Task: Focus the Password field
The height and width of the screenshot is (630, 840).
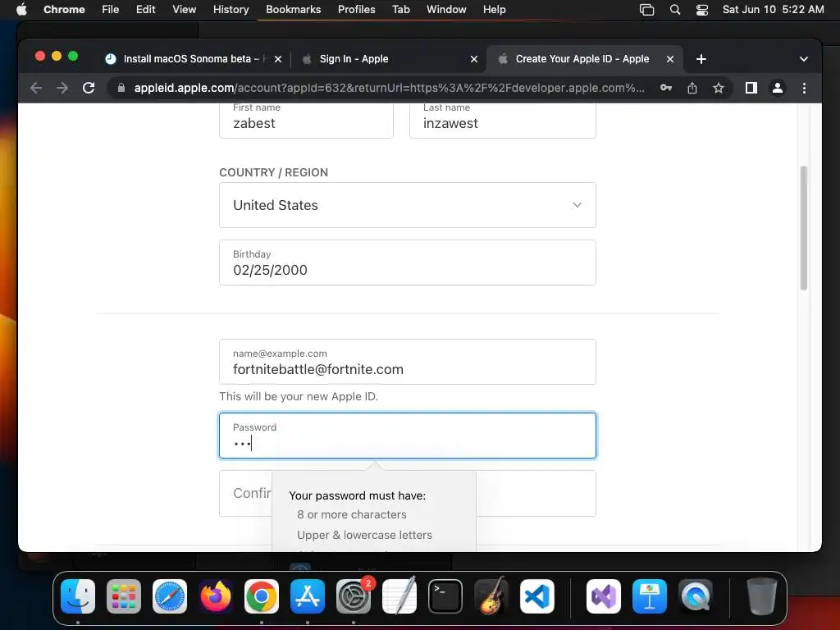Action: [407, 436]
